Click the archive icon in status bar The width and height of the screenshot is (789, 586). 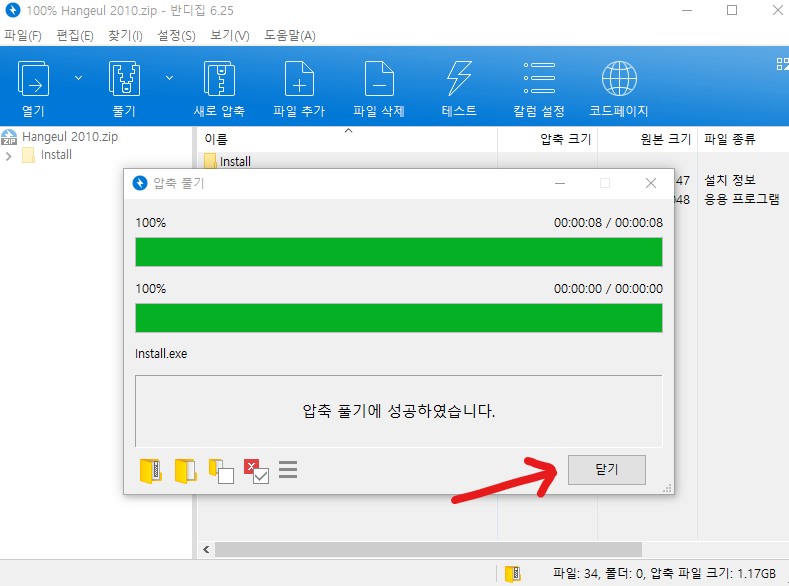[x=513, y=573]
